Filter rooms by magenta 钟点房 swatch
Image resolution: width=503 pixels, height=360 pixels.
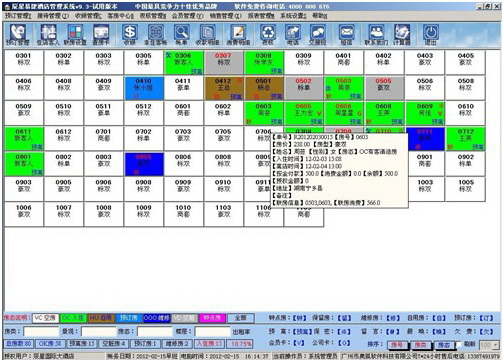[212, 318]
